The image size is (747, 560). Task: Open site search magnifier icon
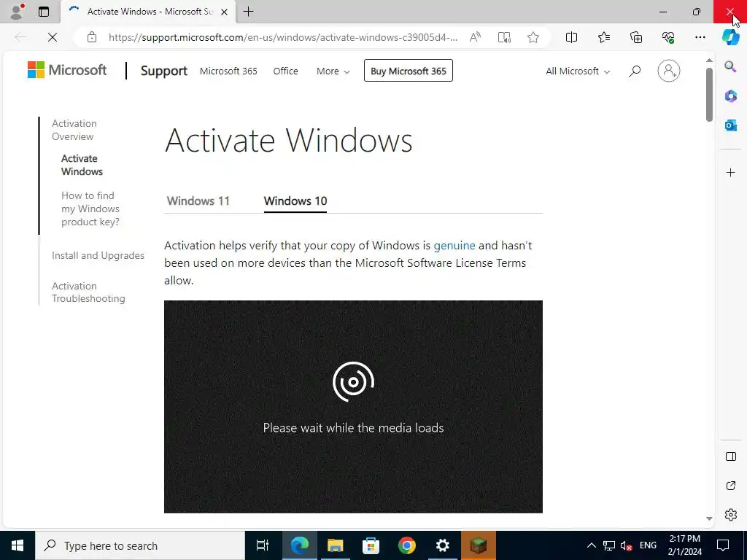(634, 71)
